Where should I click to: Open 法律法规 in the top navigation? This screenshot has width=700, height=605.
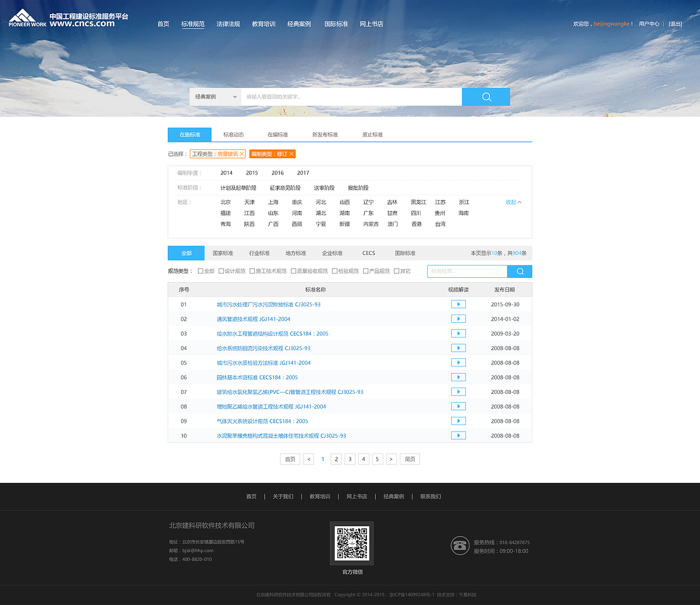coord(228,24)
